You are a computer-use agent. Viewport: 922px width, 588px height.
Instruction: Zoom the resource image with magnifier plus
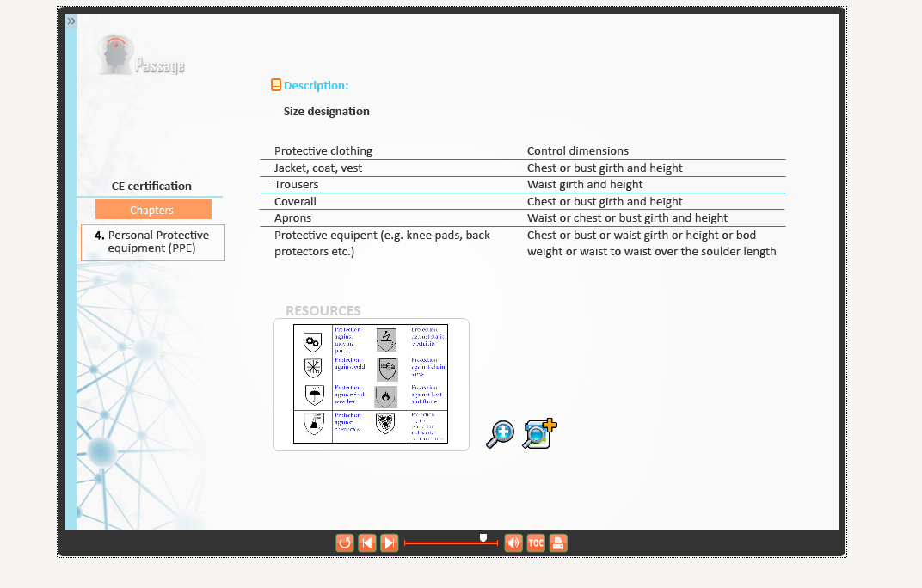(500, 434)
